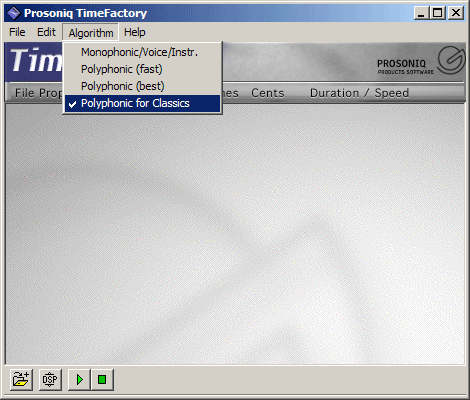The height and width of the screenshot is (400, 470).
Task: Open the Edit menu
Action: click(x=46, y=32)
